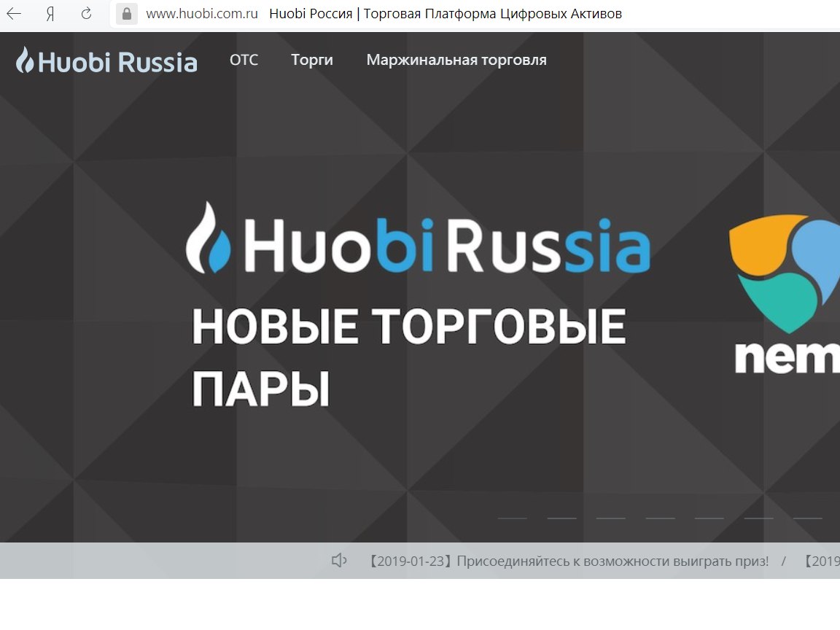Click the browser back arrow

tap(14, 13)
